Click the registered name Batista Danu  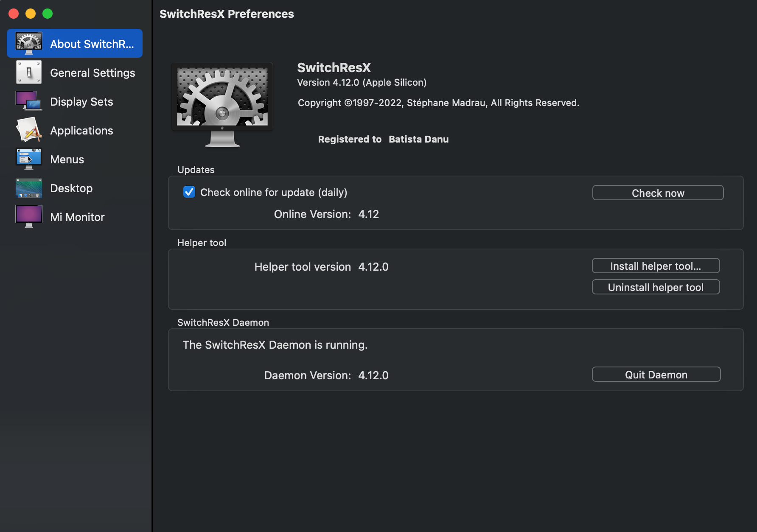(x=418, y=139)
